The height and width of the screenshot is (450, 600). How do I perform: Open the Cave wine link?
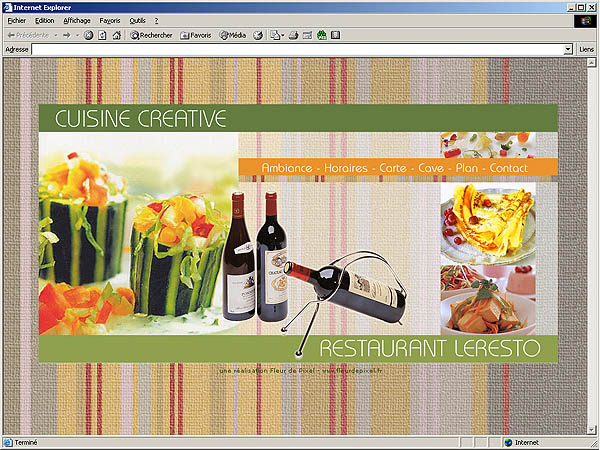(431, 168)
